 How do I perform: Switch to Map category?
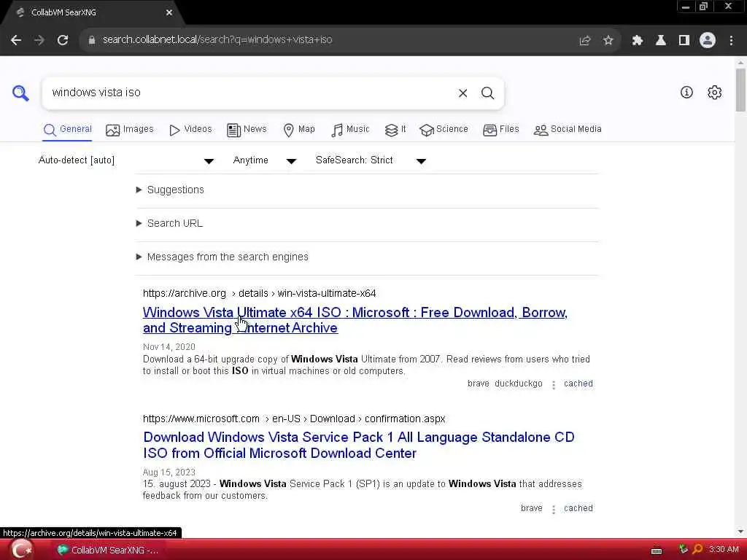(298, 130)
